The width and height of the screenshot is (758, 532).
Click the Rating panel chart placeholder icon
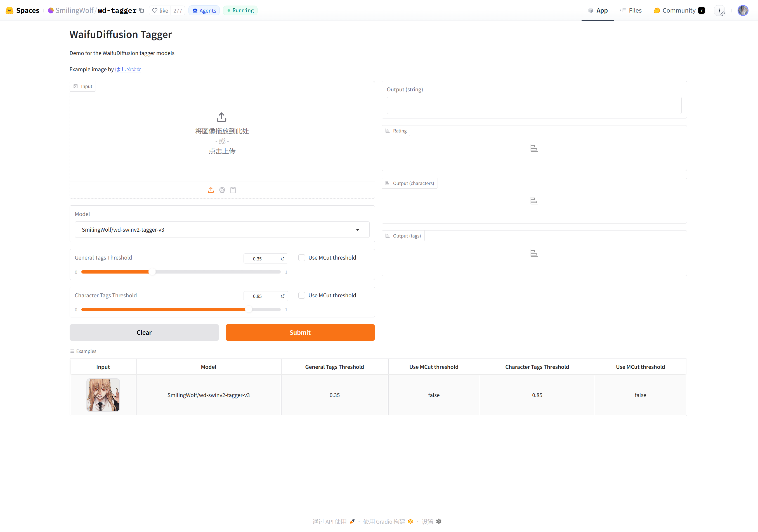click(534, 148)
